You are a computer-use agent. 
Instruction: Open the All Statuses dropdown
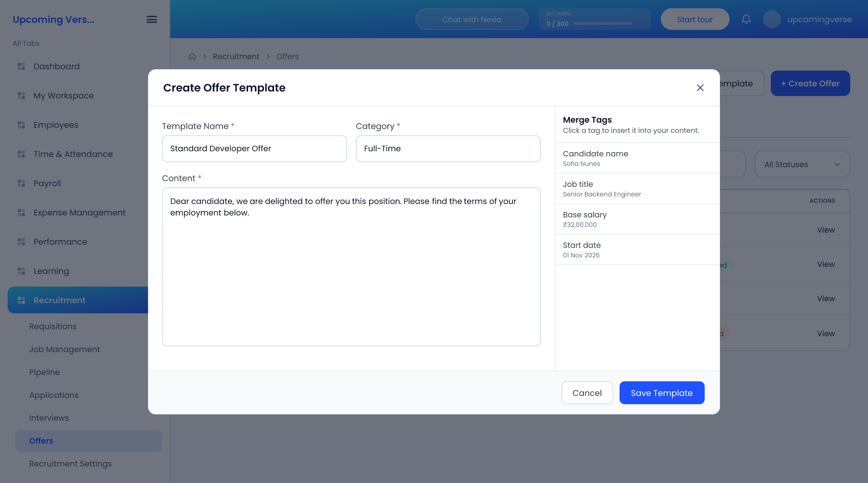tap(802, 164)
